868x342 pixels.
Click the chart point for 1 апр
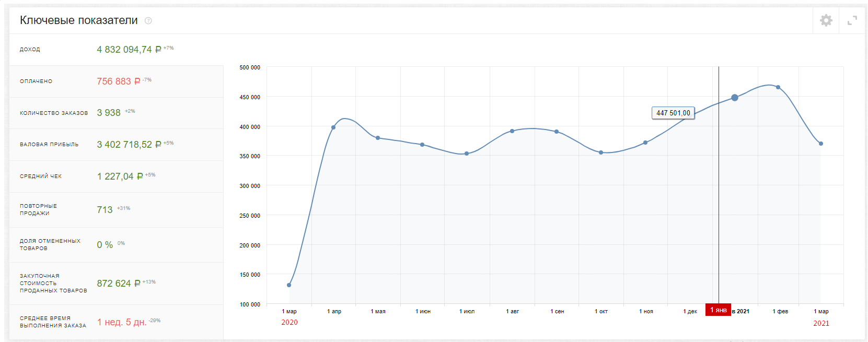[x=333, y=127]
